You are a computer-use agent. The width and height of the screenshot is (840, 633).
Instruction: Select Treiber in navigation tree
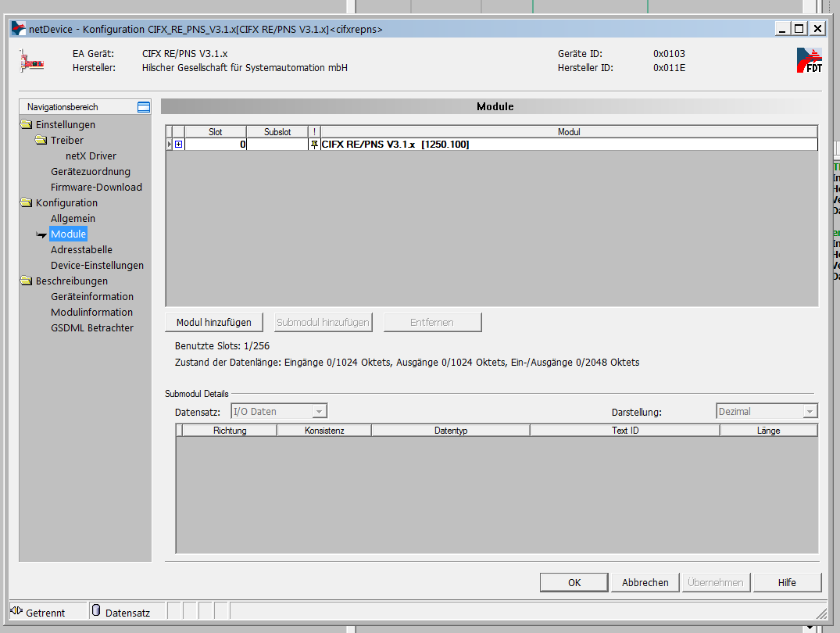(67, 140)
